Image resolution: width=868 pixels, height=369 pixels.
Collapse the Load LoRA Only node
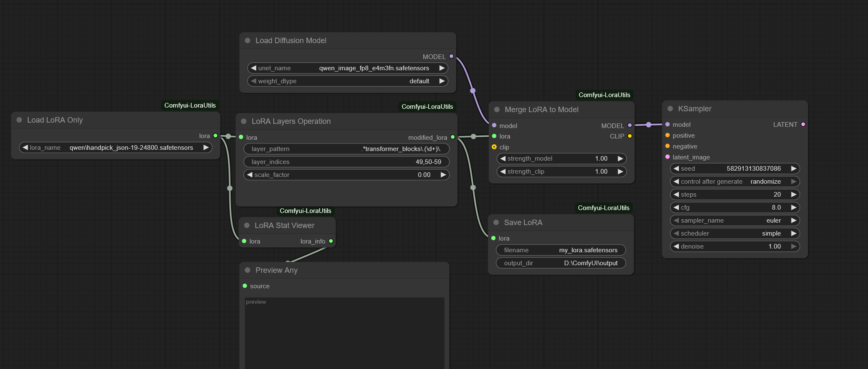tap(19, 120)
